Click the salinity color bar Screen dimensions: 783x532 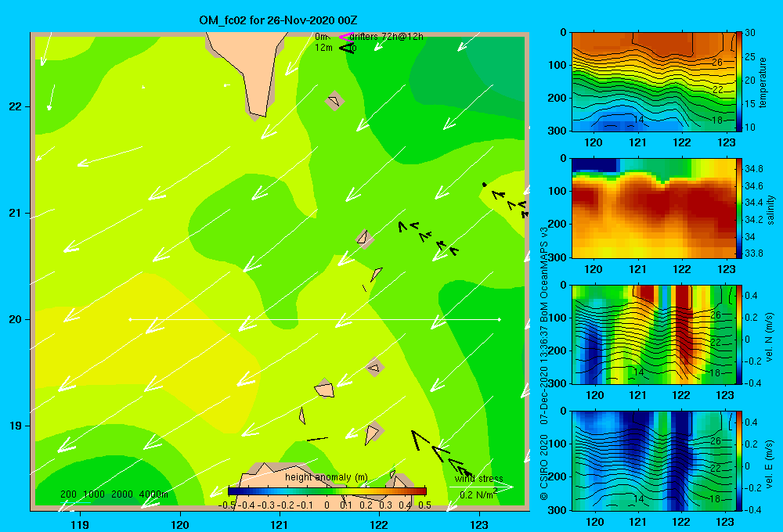click(x=738, y=208)
